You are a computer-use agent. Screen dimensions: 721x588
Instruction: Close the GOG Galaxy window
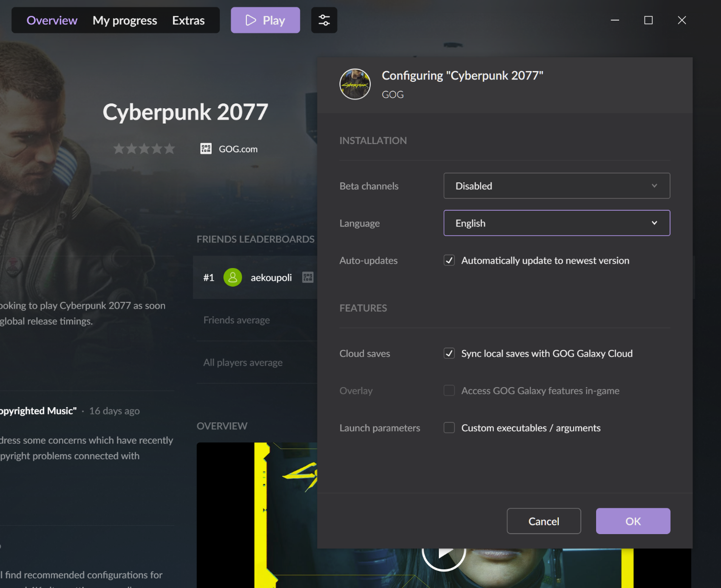click(682, 20)
